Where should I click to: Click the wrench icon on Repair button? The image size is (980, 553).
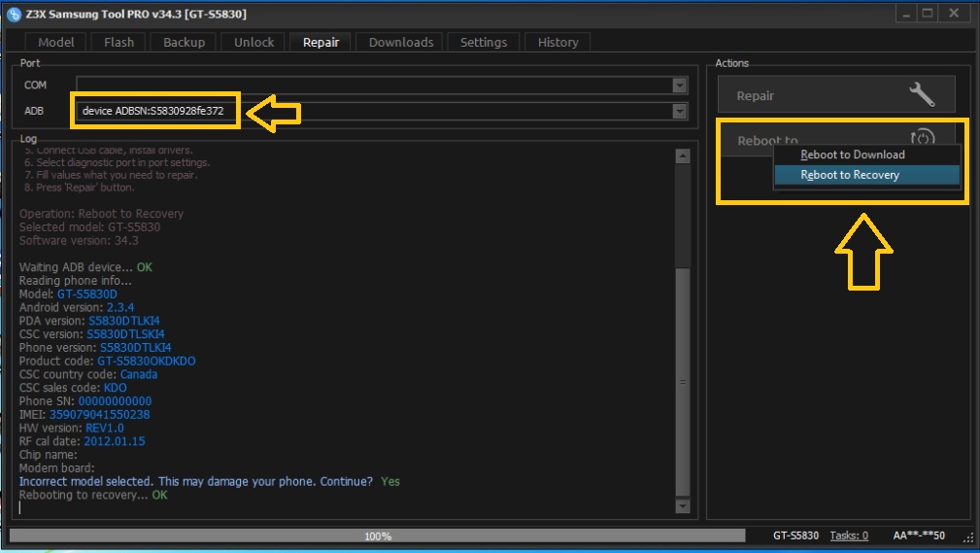point(922,94)
